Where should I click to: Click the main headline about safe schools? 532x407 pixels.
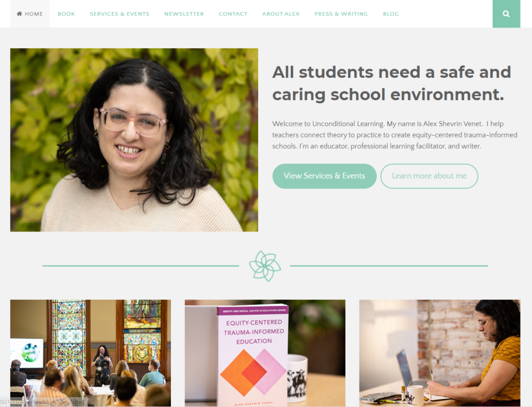click(392, 83)
